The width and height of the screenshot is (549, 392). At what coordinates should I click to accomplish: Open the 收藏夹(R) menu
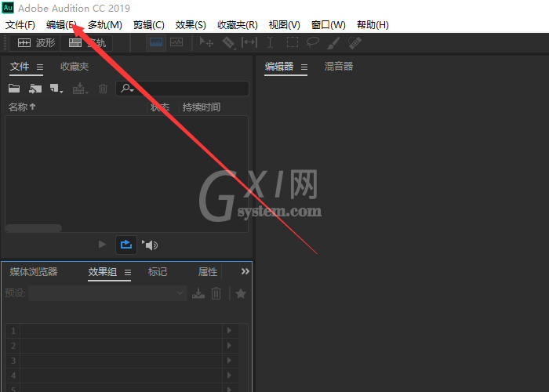(238, 25)
